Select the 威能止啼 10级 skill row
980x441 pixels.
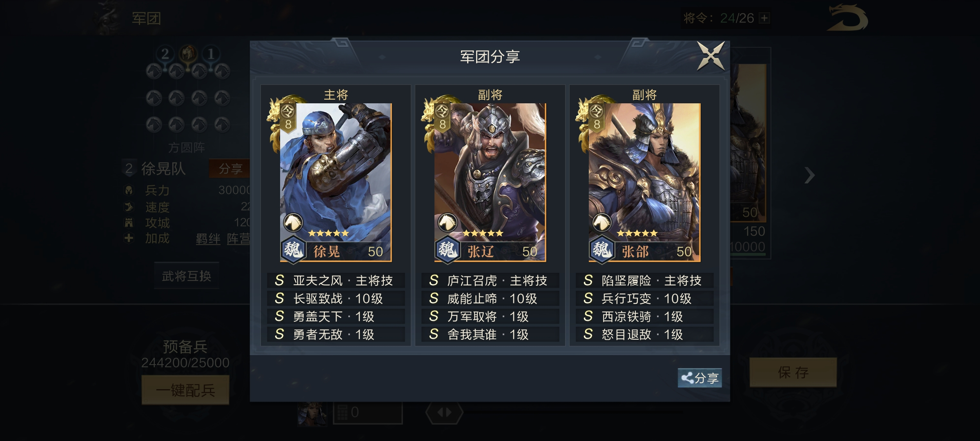click(490, 298)
